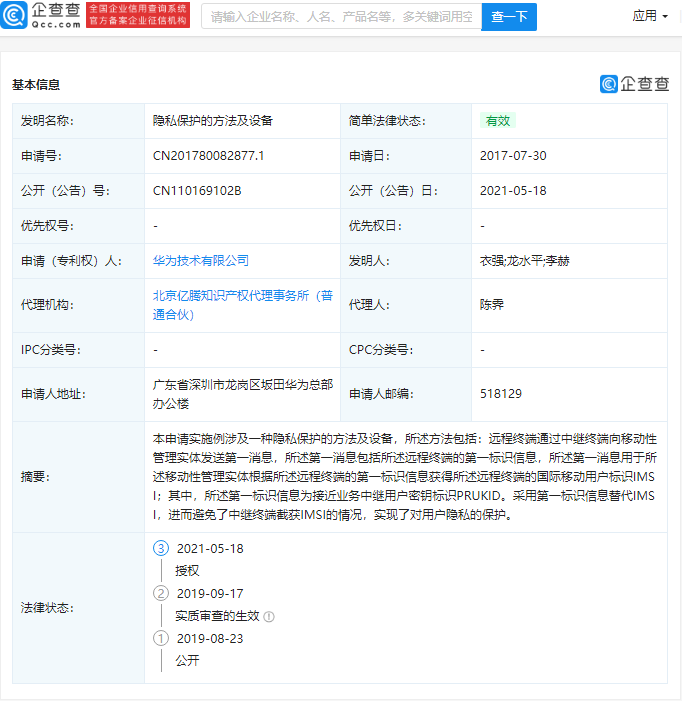Select the 发明名称 field label
Viewport: 682px width, 701px height.
click(x=47, y=121)
